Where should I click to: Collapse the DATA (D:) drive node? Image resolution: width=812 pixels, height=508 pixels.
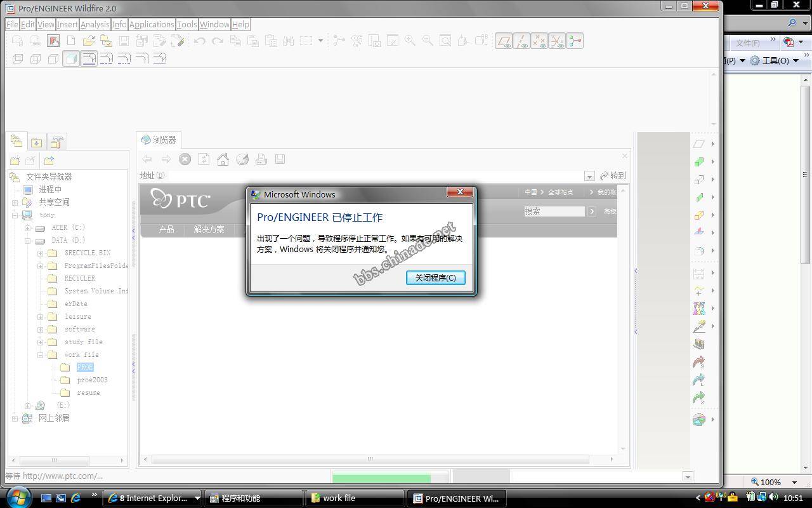pyautogui.click(x=27, y=240)
